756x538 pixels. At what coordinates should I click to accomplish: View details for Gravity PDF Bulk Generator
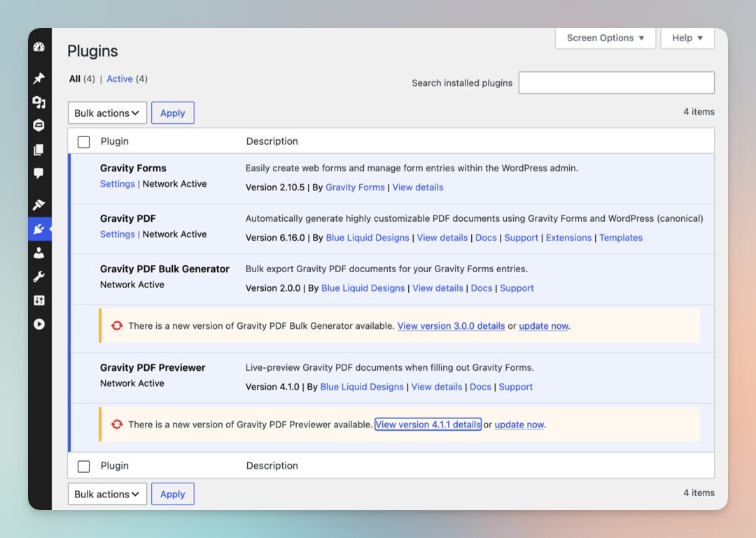pyautogui.click(x=437, y=288)
